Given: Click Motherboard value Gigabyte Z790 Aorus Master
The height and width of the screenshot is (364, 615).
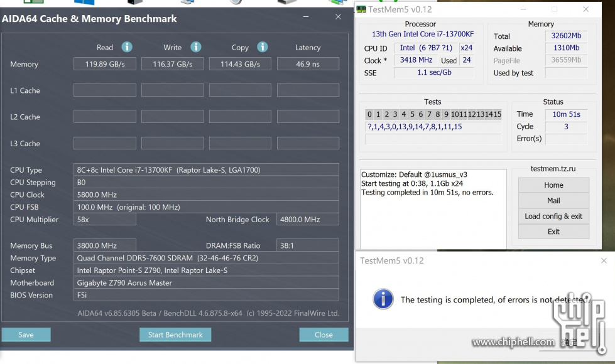Looking at the screenshot, I should [206, 282].
